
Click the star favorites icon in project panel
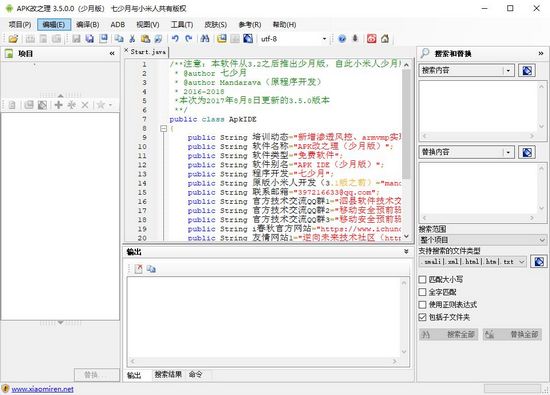(x=101, y=105)
